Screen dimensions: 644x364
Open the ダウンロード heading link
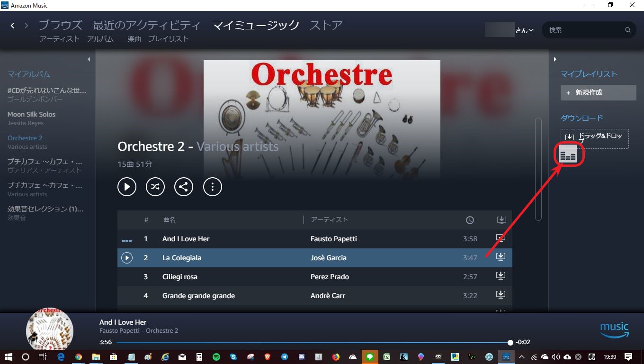click(582, 118)
